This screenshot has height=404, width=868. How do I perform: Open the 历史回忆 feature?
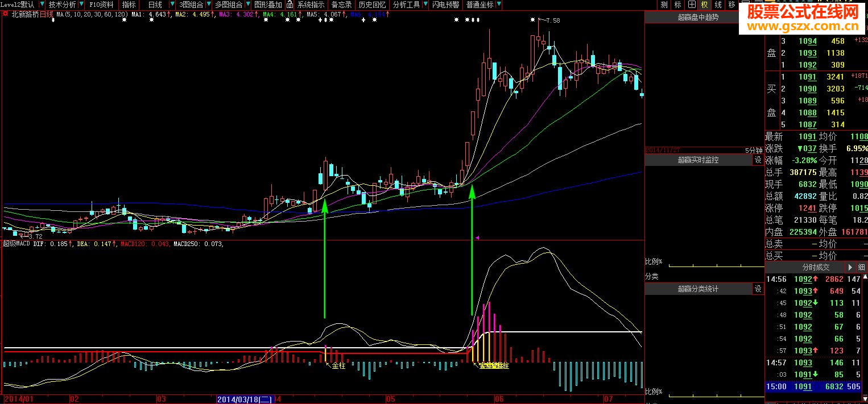[x=372, y=5]
